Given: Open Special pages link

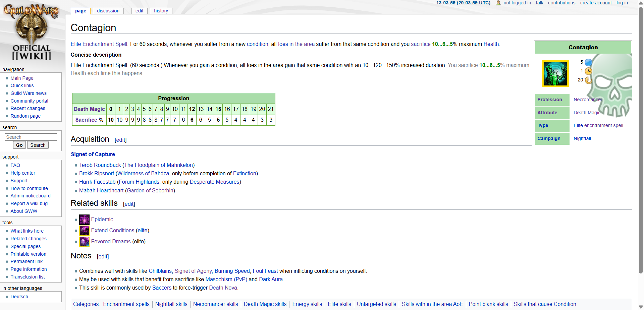Looking at the screenshot, I should pyautogui.click(x=25, y=246).
